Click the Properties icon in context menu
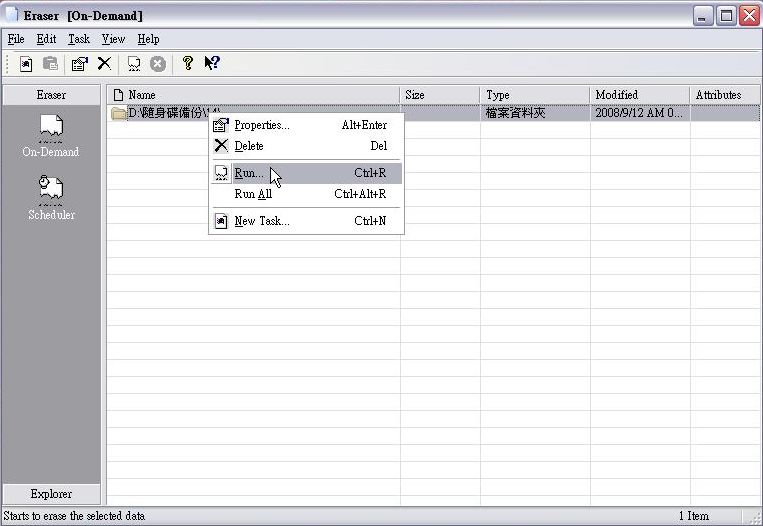Image resolution: width=763 pixels, height=526 pixels. pos(221,125)
